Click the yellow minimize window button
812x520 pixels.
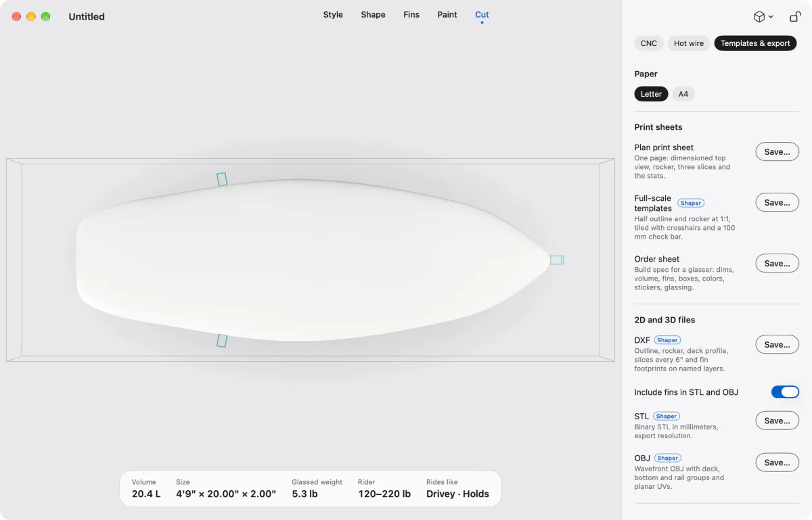click(x=31, y=16)
